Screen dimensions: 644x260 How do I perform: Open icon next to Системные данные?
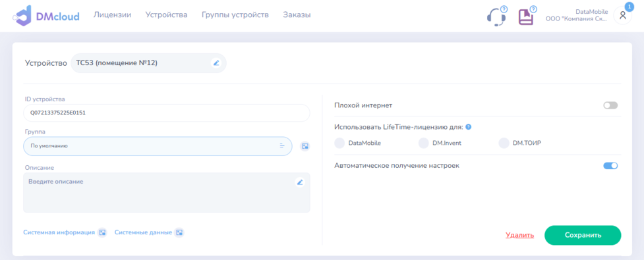(x=179, y=232)
